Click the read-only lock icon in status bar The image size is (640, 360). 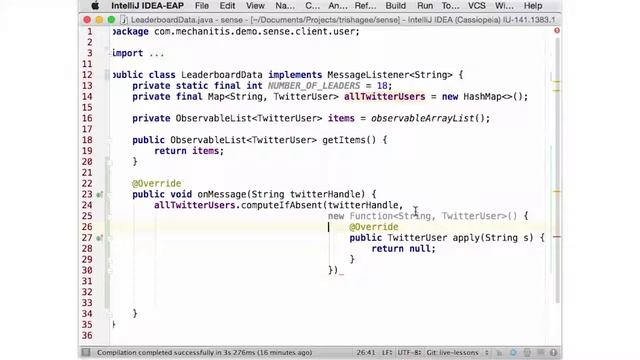click(x=499, y=352)
